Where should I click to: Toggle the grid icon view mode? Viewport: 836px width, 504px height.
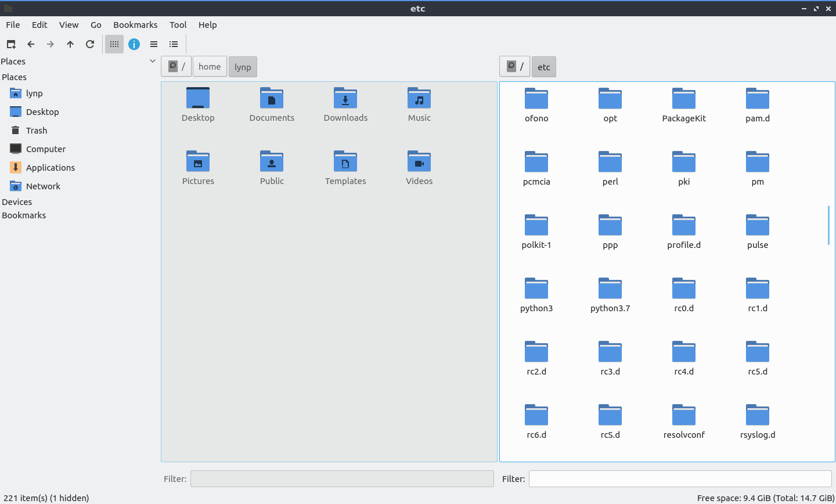point(114,44)
